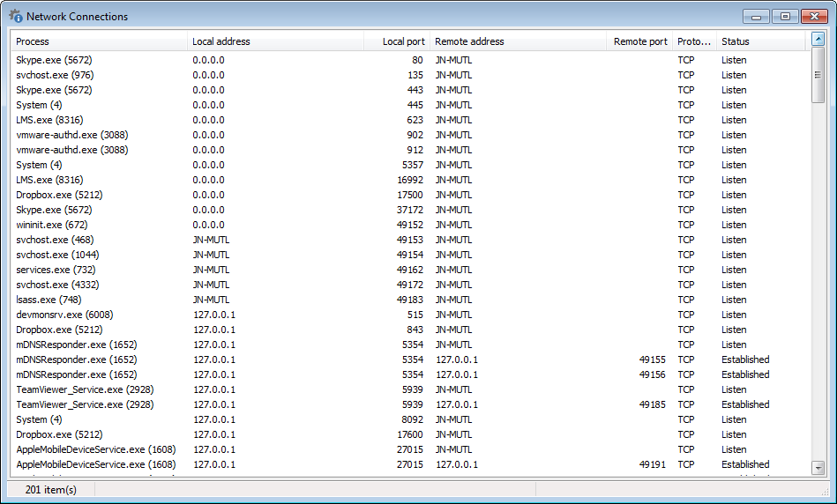Image resolution: width=837 pixels, height=504 pixels.
Task: Select the System (4) row with port 8092
Action: pyautogui.click(x=410, y=419)
